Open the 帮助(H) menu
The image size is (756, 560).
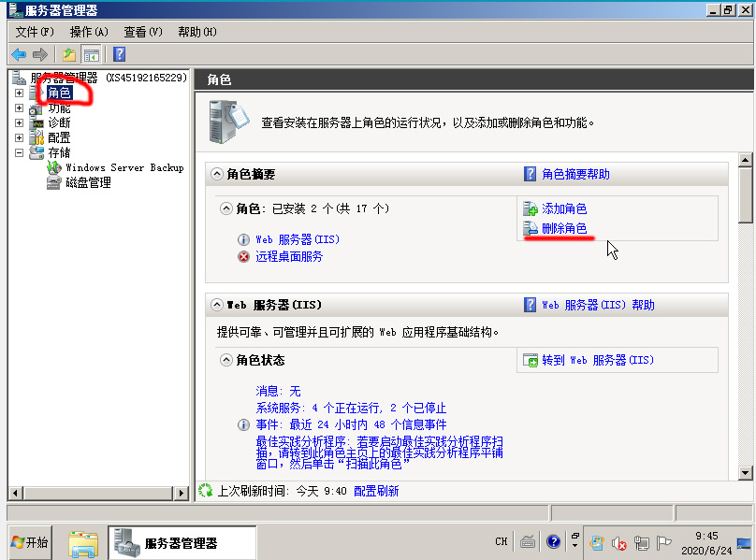point(197,32)
